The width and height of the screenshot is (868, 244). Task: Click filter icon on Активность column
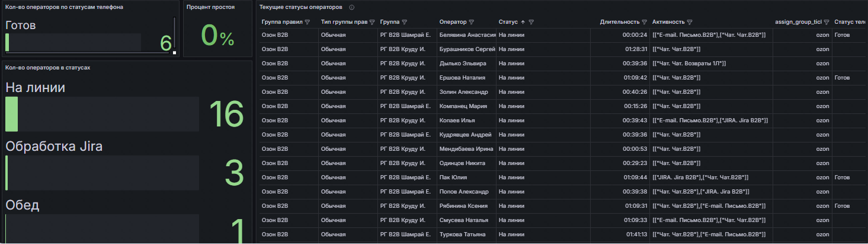(690, 22)
